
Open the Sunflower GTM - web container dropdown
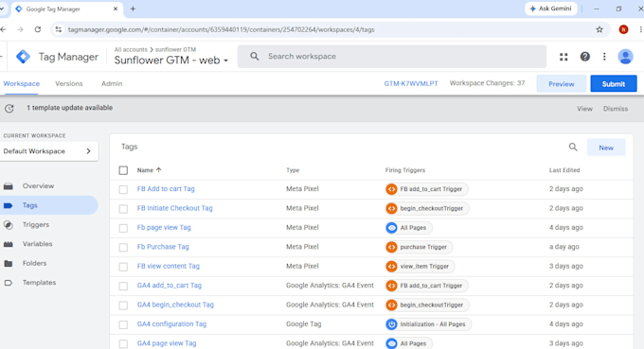click(171, 61)
